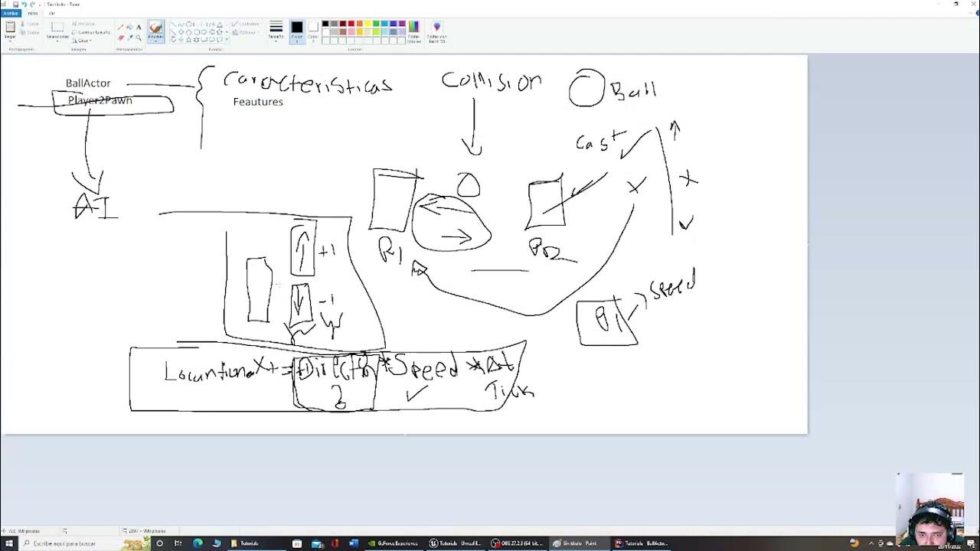Open GeForce Experience from taskbar
This screenshot has height=551, width=980.
click(x=393, y=543)
